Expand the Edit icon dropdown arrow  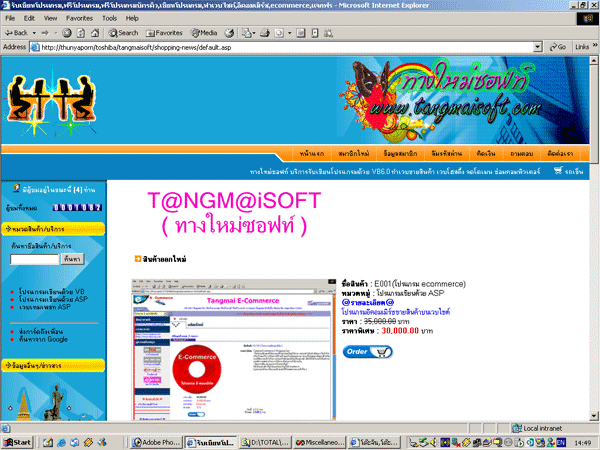coord(289,33)
